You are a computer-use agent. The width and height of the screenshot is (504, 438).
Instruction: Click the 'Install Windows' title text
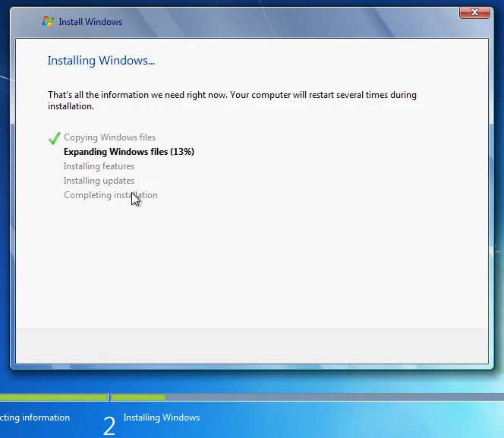[x=90, y=22]
